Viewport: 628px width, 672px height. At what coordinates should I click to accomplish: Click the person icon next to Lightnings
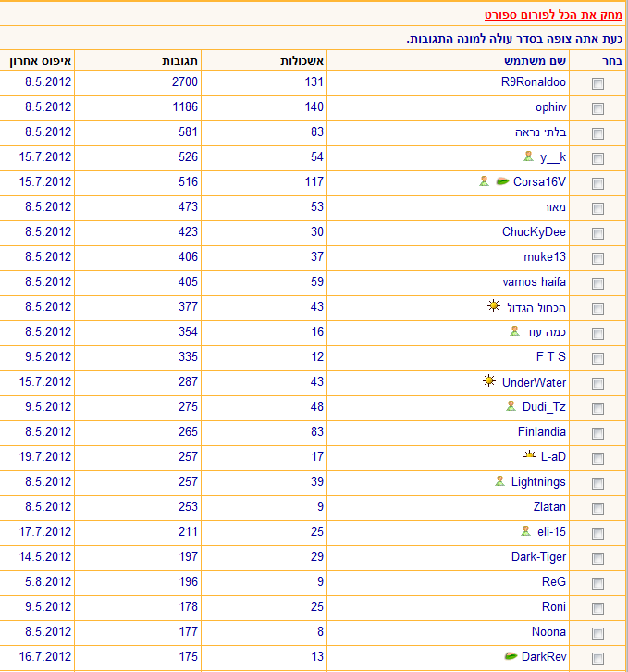(x=500, y=480)
